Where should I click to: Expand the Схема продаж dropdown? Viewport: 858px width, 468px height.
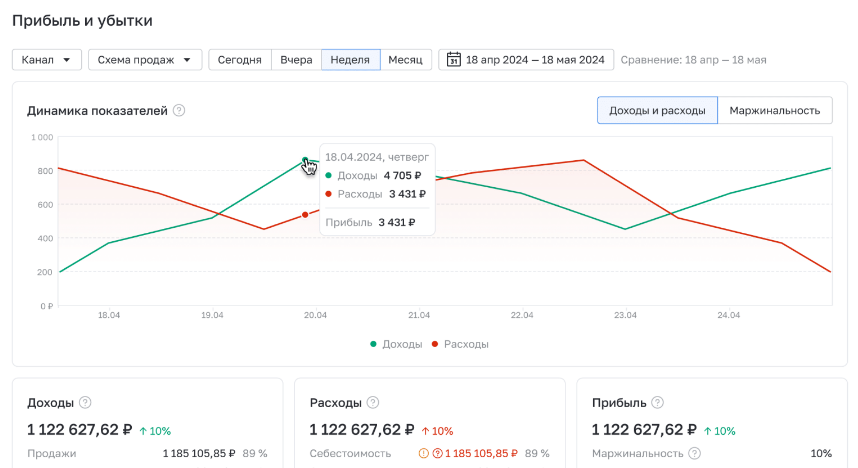145,60
